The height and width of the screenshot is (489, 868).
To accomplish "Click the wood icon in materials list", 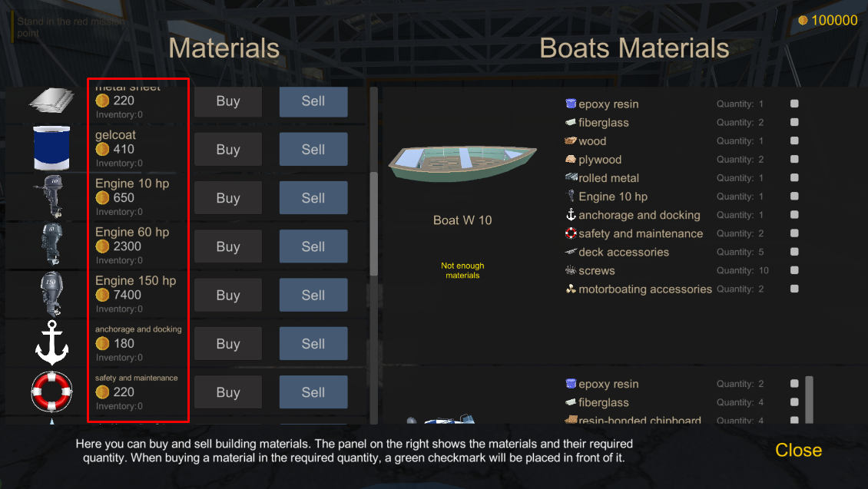I will pos(570,140).
